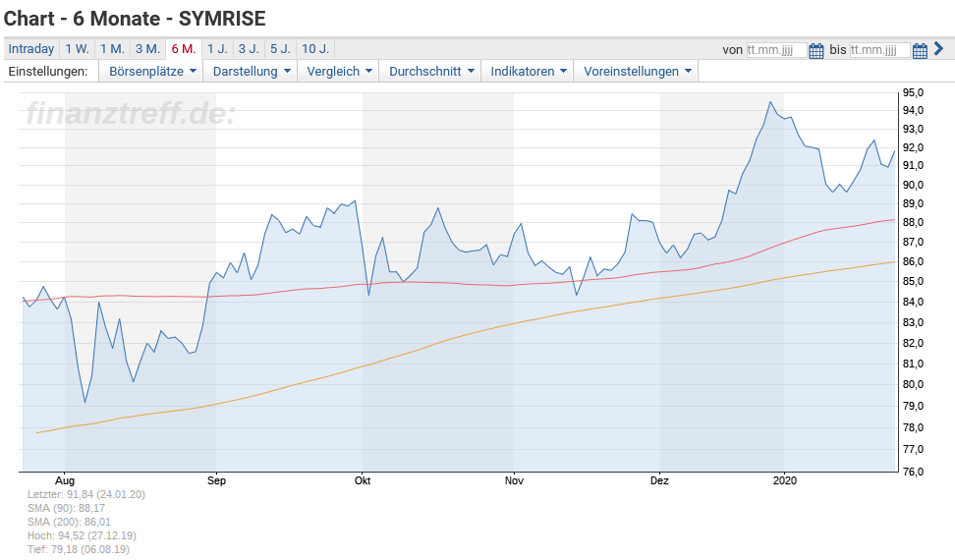Select the 3 M. timeframe tab
The height and width of the screenshot is (560, 955).
[148, 49]
